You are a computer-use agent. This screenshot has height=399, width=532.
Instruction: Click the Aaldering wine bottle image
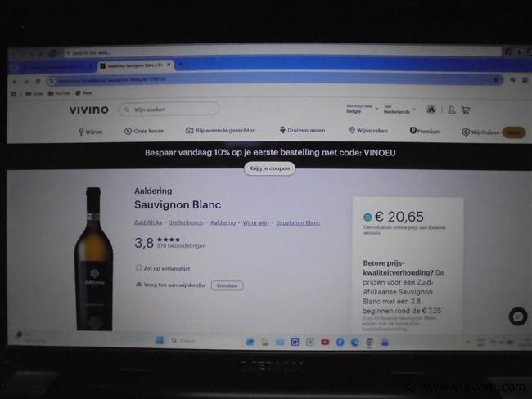tap(93, 259)
